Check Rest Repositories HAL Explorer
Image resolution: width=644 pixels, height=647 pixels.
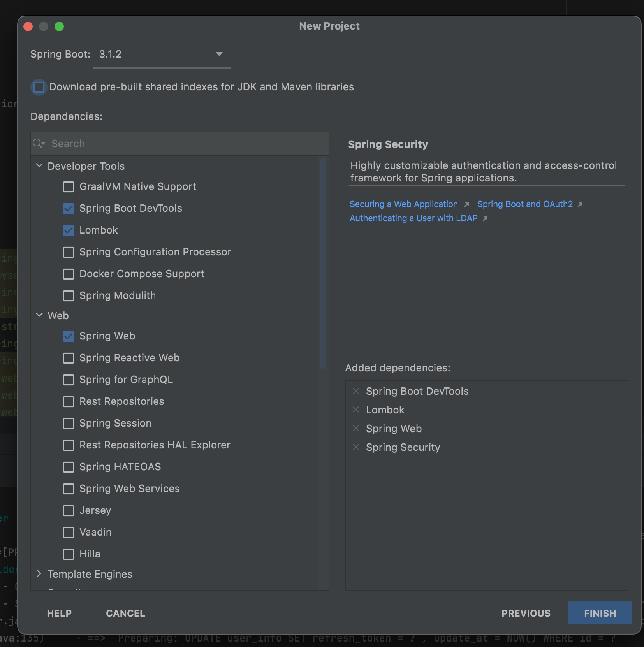pyautogui.click(x=69, y=445)
